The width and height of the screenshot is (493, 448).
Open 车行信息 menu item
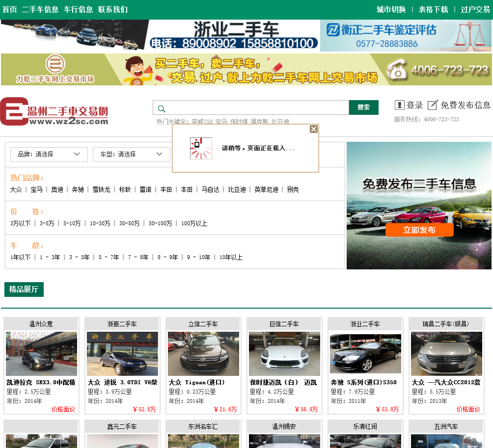point(78,9)
